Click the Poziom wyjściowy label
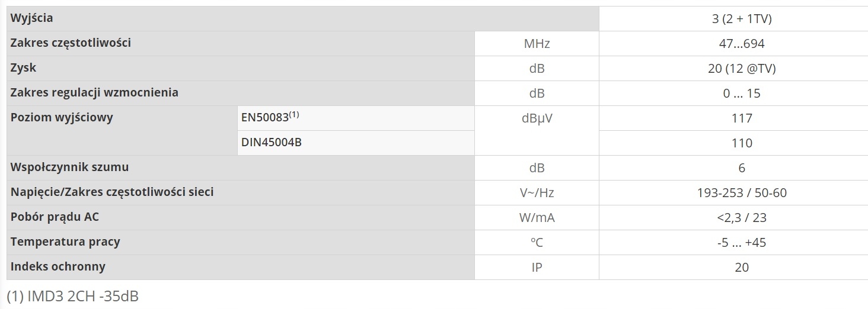868x309 pixels. click(62, 118)
